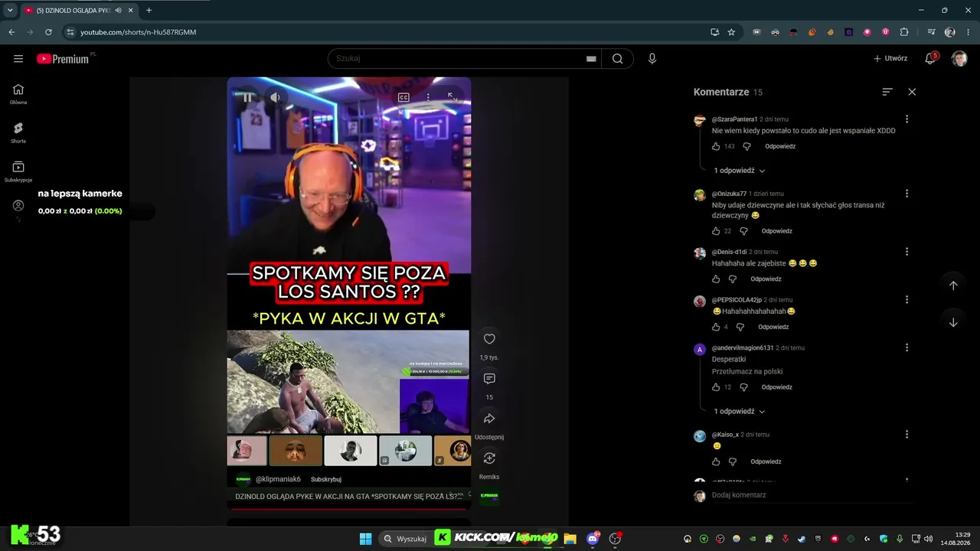980x551 pixels.
Task: Bookmark this page with the star icon
Action: tap(731, 32)
